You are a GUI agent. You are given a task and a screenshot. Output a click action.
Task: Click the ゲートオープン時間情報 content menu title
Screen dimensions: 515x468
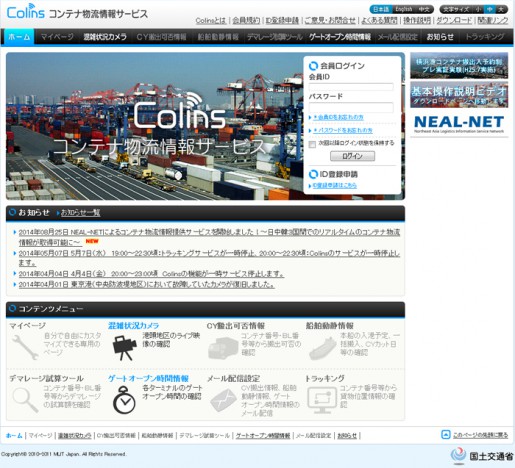coord(148,379)
